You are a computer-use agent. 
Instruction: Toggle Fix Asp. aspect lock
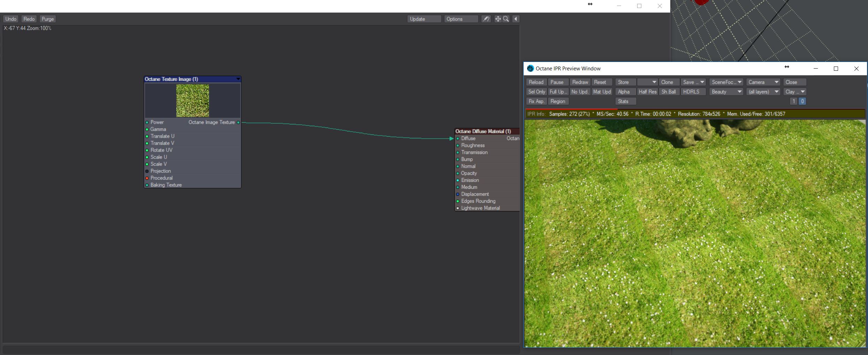point(537,101)
